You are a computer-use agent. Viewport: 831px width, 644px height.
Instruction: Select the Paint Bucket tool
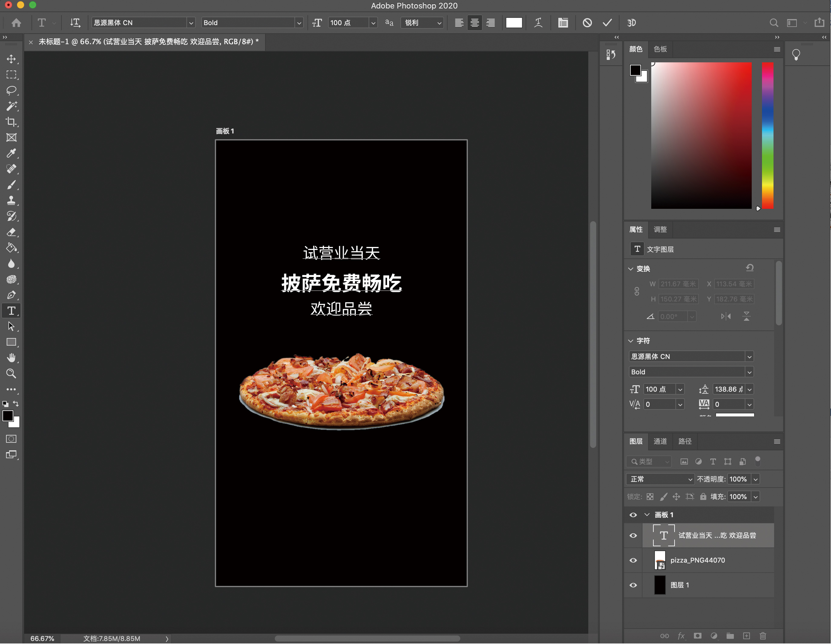pyautogui.click(x=11, y=248)
